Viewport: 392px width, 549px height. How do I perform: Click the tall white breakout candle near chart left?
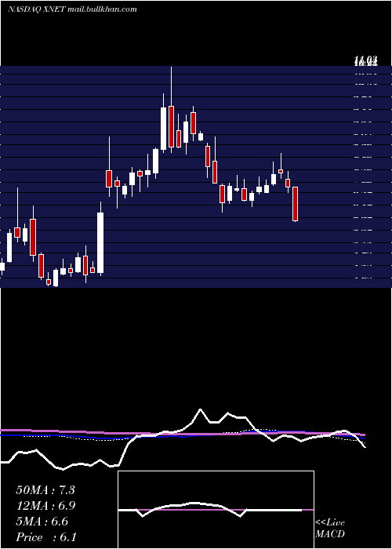[x=100, y=242]
